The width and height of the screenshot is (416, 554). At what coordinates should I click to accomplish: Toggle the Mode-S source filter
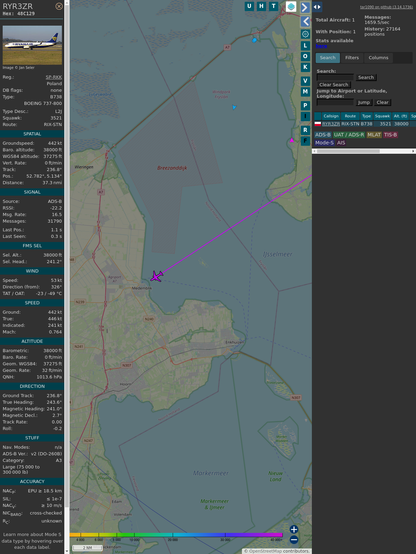pyautogui.click(x=324, y=143)
